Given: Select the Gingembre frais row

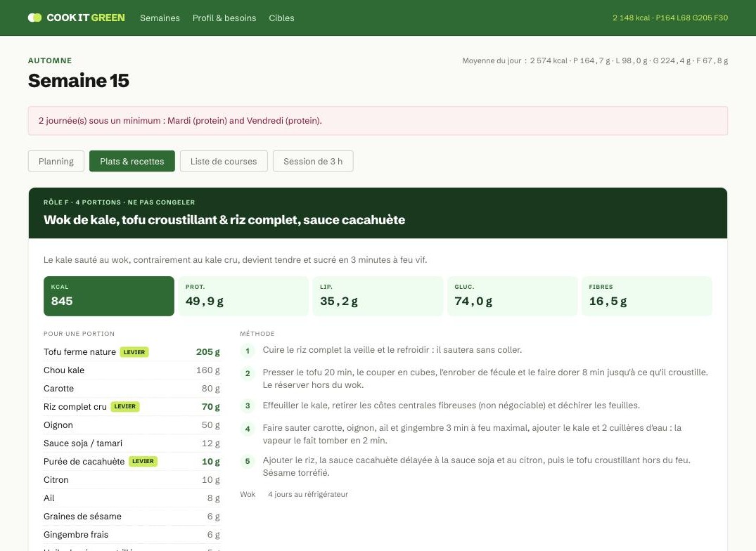Looking at the screenshot, I should point(132,535).
